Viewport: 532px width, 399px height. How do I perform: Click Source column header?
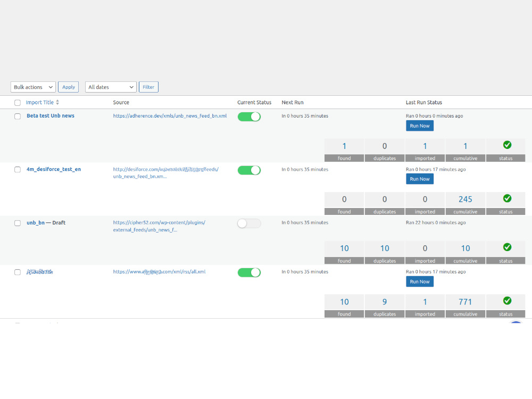(x=121, y=102)
